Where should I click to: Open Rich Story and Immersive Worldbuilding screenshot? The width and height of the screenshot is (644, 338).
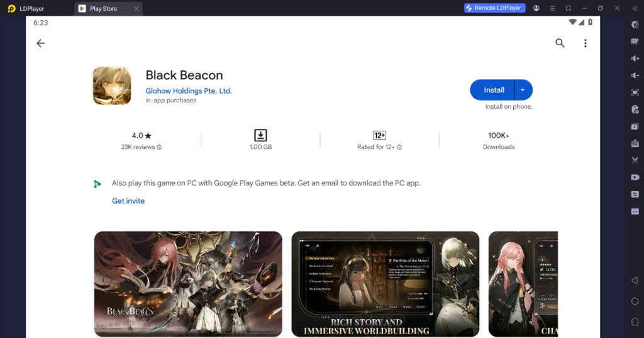click(x=386, y=284)
